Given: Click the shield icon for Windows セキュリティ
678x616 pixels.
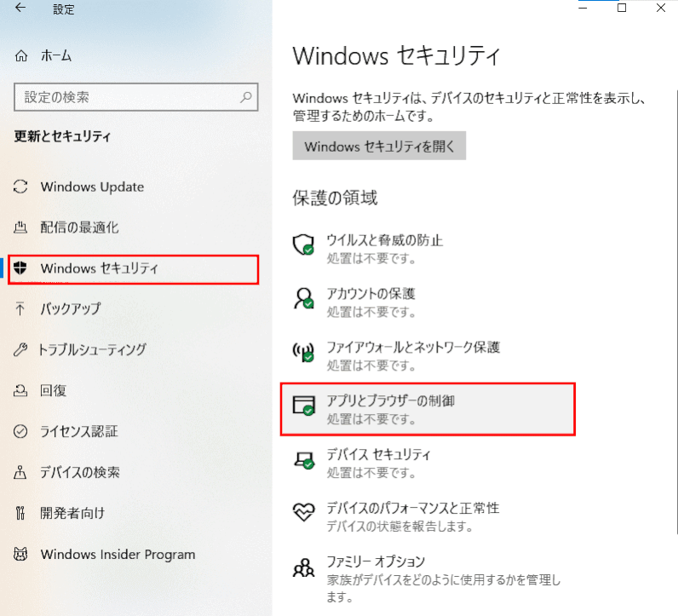Looking at the screenshot, I should [20, 268].
